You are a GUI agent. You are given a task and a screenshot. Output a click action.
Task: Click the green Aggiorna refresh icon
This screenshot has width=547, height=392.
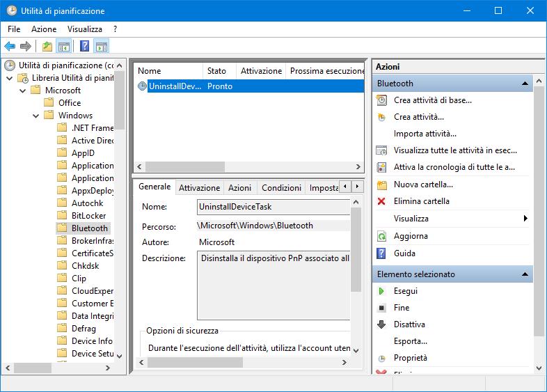(x=381, y=236)
